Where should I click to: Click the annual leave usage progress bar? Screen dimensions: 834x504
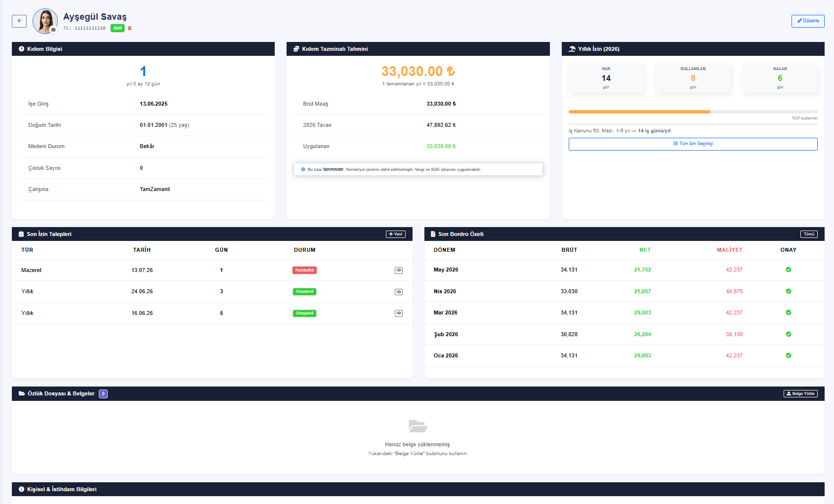click(693, 112)
